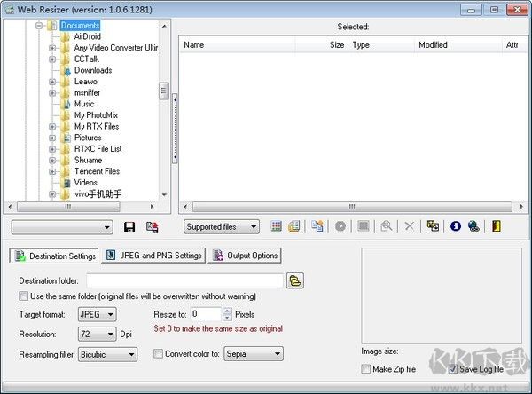Uncheck the Save Log file checkbox
The height and width of the screenshot is (394, 532).
452,369
